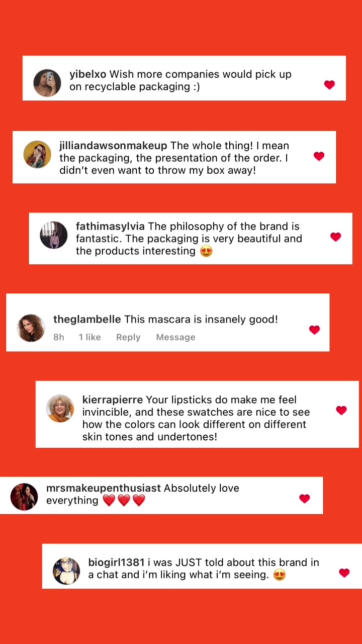Tap heart icon on biogirl1381's comment

click(x=344, y=573)
